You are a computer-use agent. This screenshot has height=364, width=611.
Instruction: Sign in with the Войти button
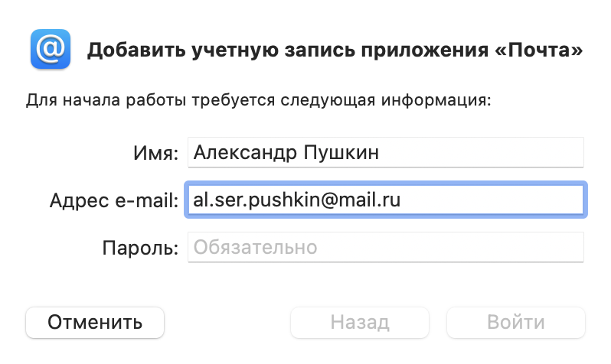[515, 323]
